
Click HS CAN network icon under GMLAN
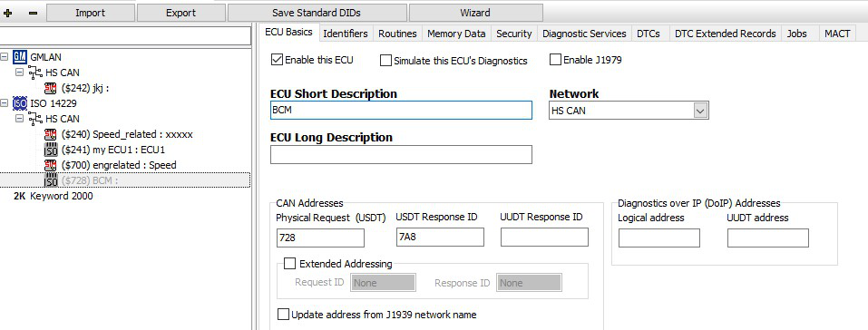coord(34,72)
